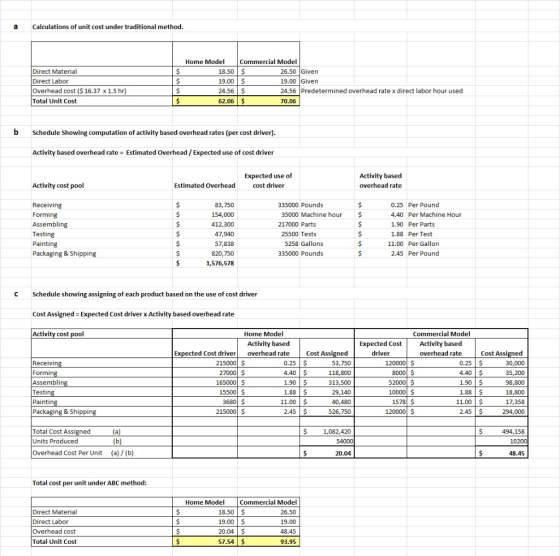The image size is (560, 556).
Task: Click the 'Predetermined overhead rate x direct labor hour used' note
Action: click(x=381, y=91)
